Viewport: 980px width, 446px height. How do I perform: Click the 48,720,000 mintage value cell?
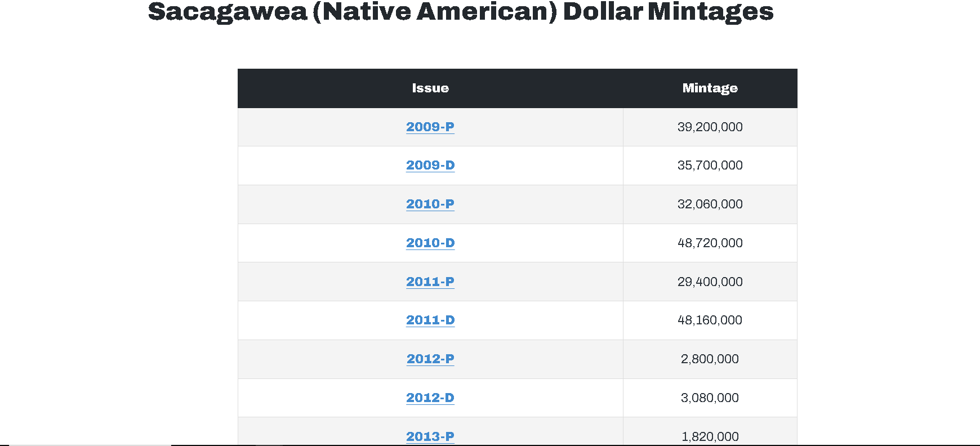click(x=710, y=243)
